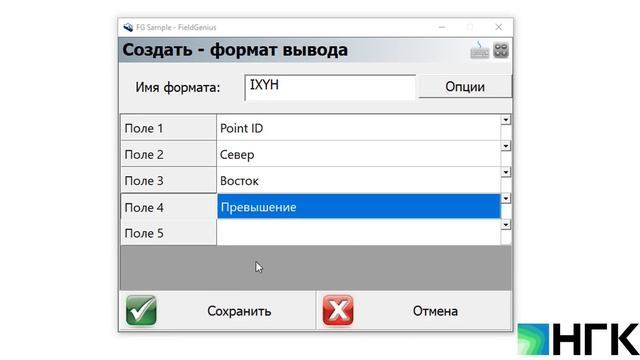Minimize the FieldGenius window
This screenshot has height=360, width=640.
442,27
